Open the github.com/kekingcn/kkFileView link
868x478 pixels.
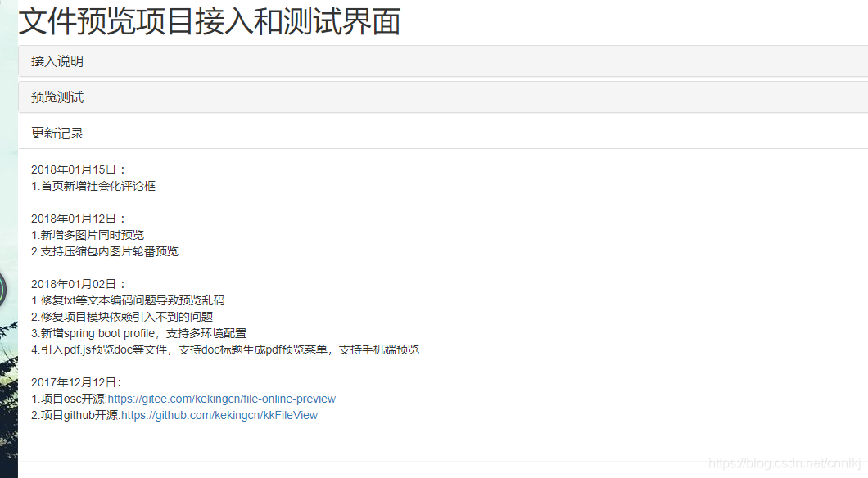point(219,416)
